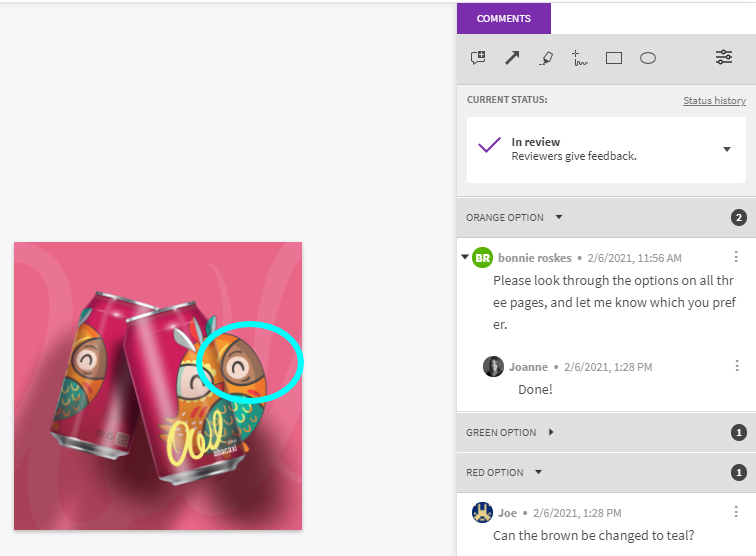756x556 pixels.
Task: Select the arrow annotation tool
Action: [x=512, y=58]
